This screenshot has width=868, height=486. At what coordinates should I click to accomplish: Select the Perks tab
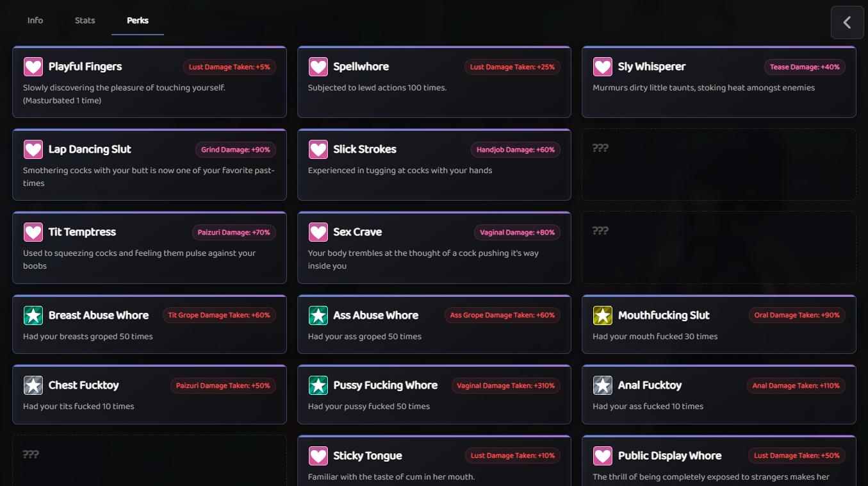[x=138, y=21]
